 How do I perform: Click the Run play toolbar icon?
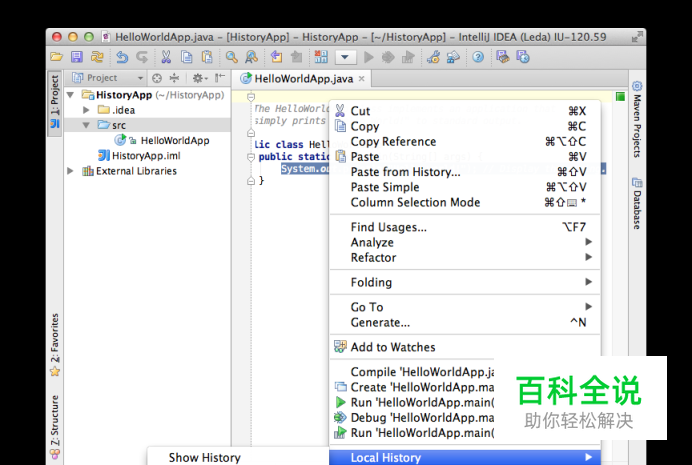369,57
